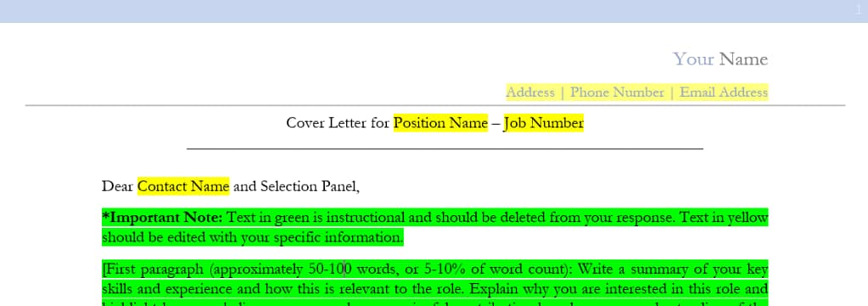
Task: Click the 'Dear' salutation word
Action: pyautogui.click(x=118, y=186)
